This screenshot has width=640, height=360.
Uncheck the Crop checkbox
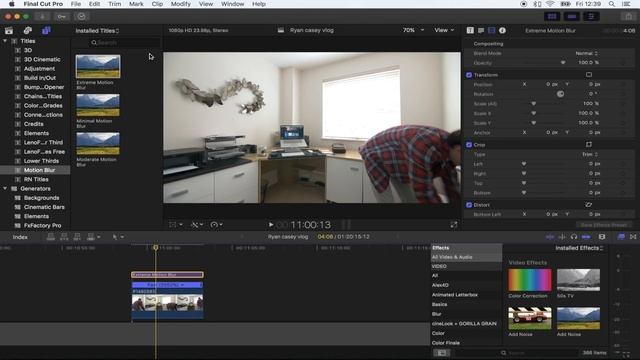click(469, 145)
